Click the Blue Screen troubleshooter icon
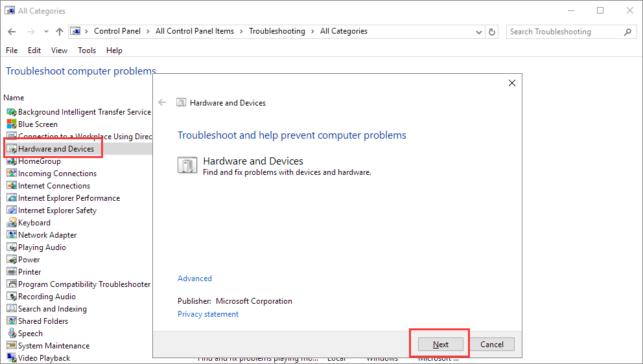The height and width of the screenshot is (364, 643). 11,124
